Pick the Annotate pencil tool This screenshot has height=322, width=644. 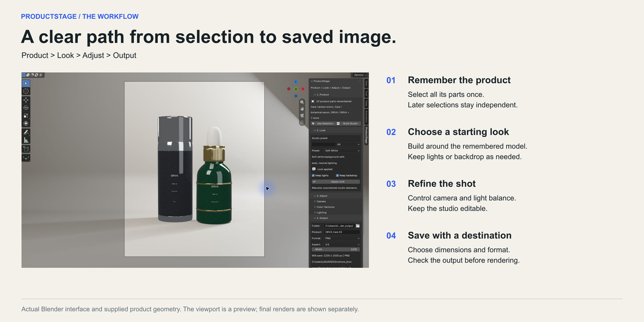26,132
